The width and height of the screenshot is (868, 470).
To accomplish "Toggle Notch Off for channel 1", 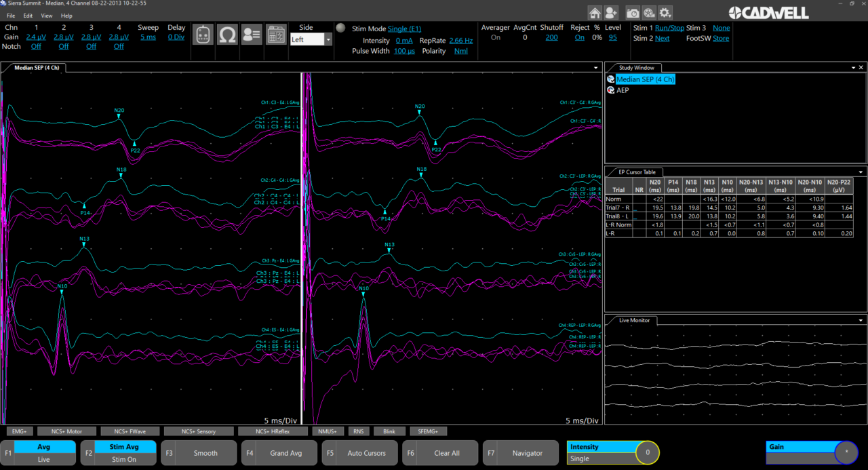I will (36, 46).
